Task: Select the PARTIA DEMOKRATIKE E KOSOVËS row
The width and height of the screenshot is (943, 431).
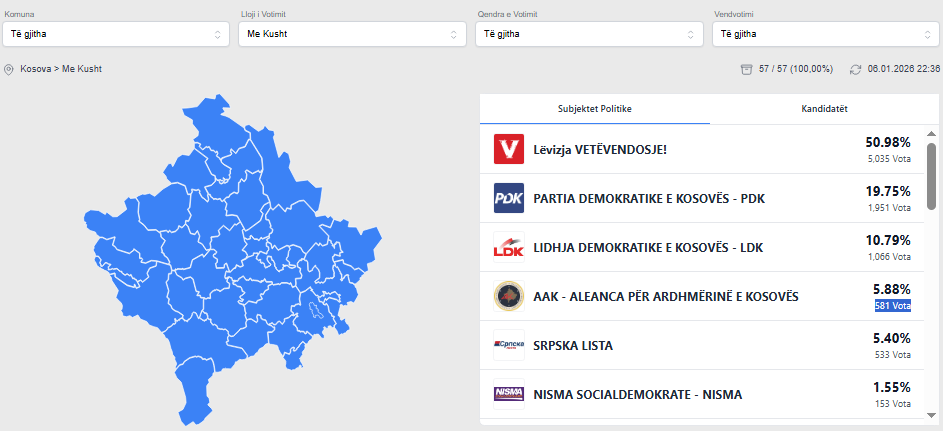Action: pyautogui.click(x=650, y=198)
